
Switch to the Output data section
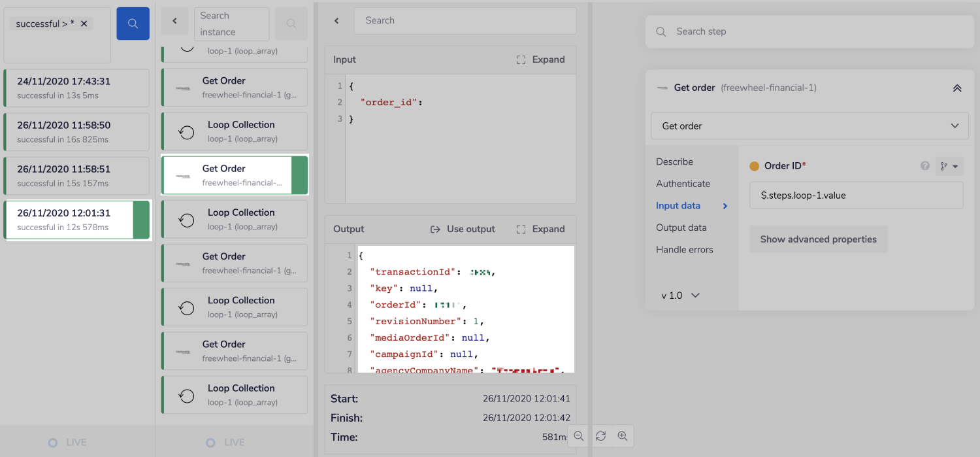point(679,228)
